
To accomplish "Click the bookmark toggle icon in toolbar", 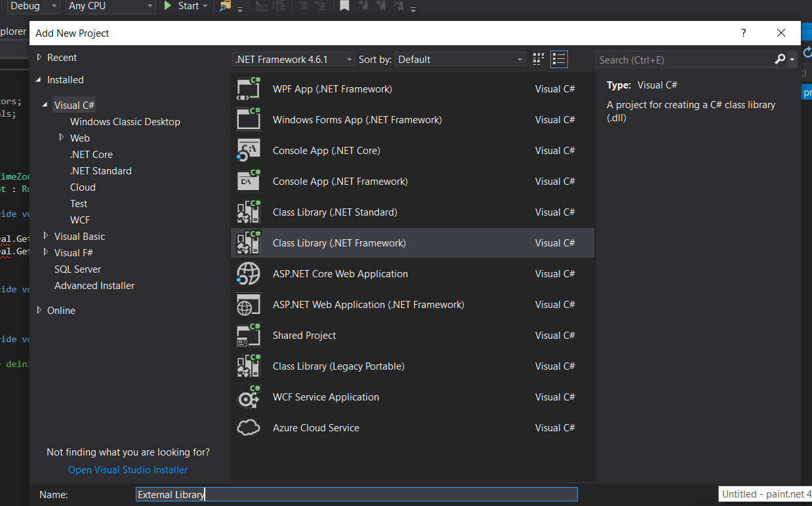I will 344,6.
